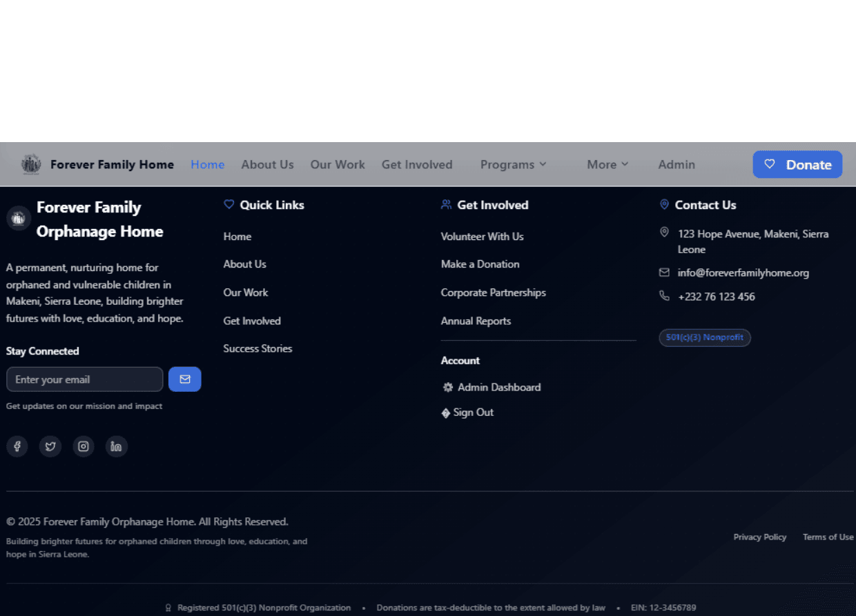The height and width of the screenshot is (616, 856).
Task: Expand the Programs dropdown menu
Action: pos(514,164)
